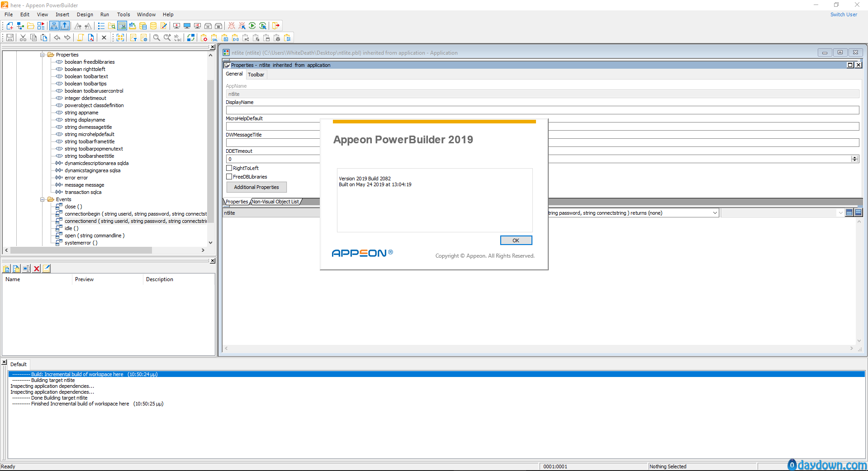This screenshot has width=868, height=471.
Task: Click the rename clip icon
Action: coord(27,268)
